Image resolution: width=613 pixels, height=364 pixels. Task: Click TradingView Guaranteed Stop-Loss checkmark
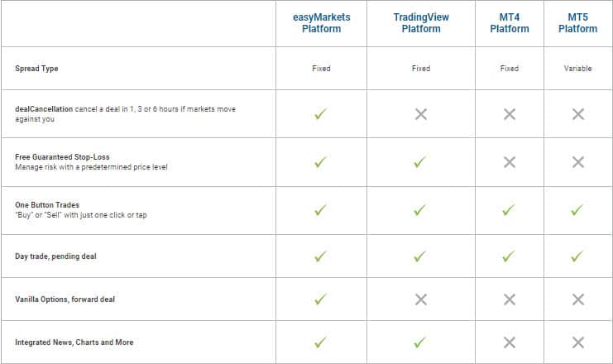pyautogui.click(x=421, y=162)
